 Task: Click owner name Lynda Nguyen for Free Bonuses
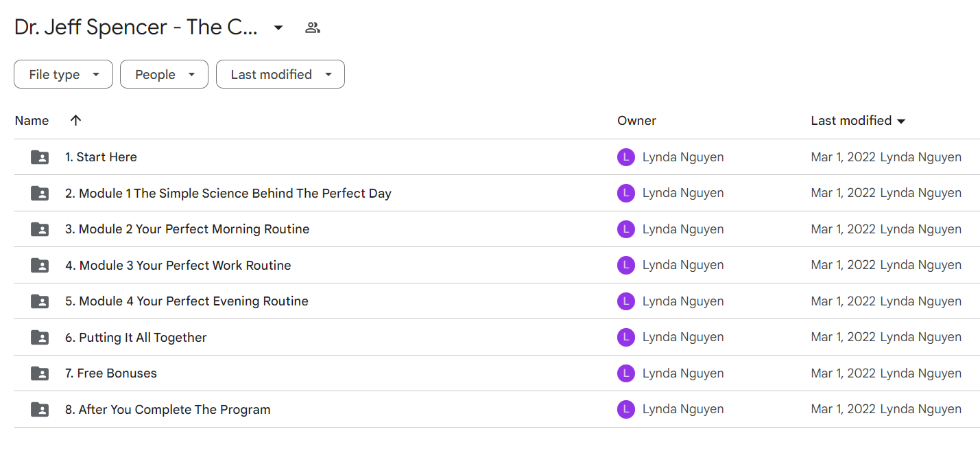point(683,373)
